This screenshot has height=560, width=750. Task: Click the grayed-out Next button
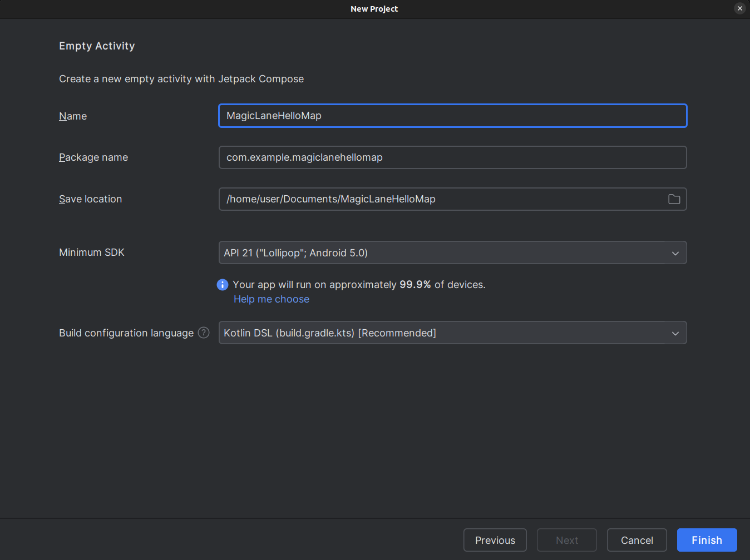pyautogui.click(x=566, y=540)
